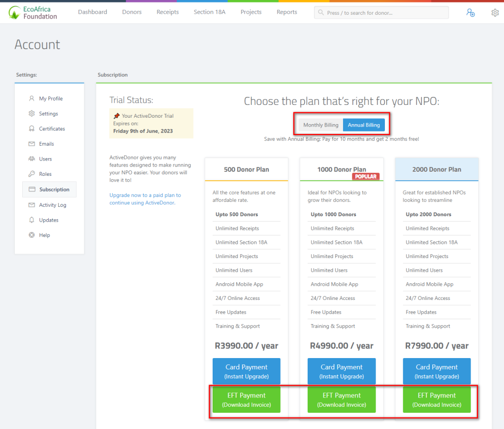Click the R4990.00 / year price

point(342,346)
